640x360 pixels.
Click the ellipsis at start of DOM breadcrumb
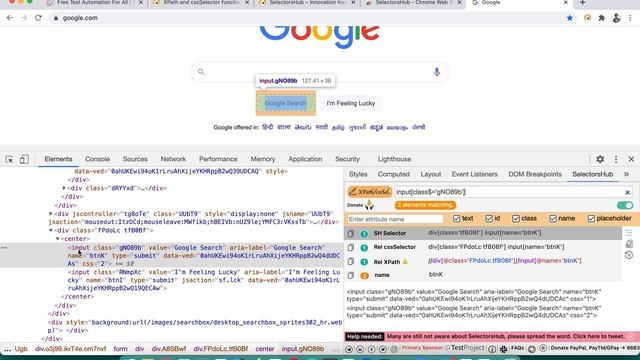(x=7, y=349)
